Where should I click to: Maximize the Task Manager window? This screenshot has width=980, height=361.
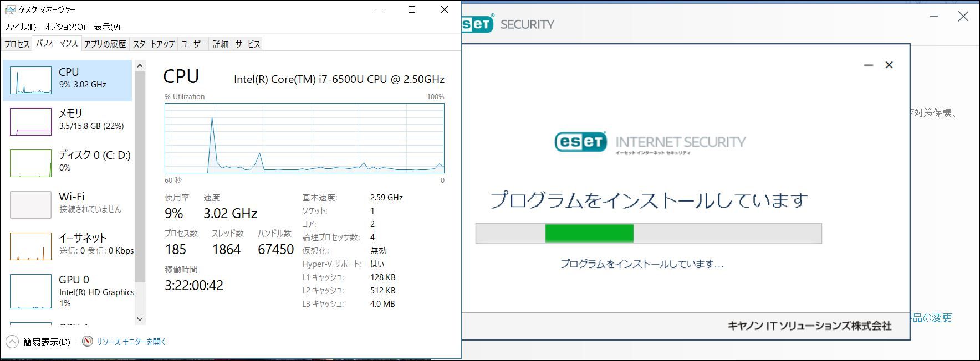pos(412,9)
